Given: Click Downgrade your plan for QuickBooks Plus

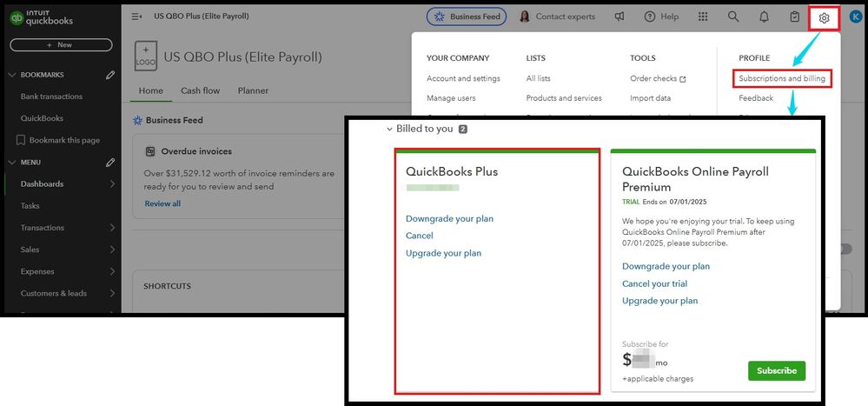Looking at the screenshot, I should coord(449,219).
